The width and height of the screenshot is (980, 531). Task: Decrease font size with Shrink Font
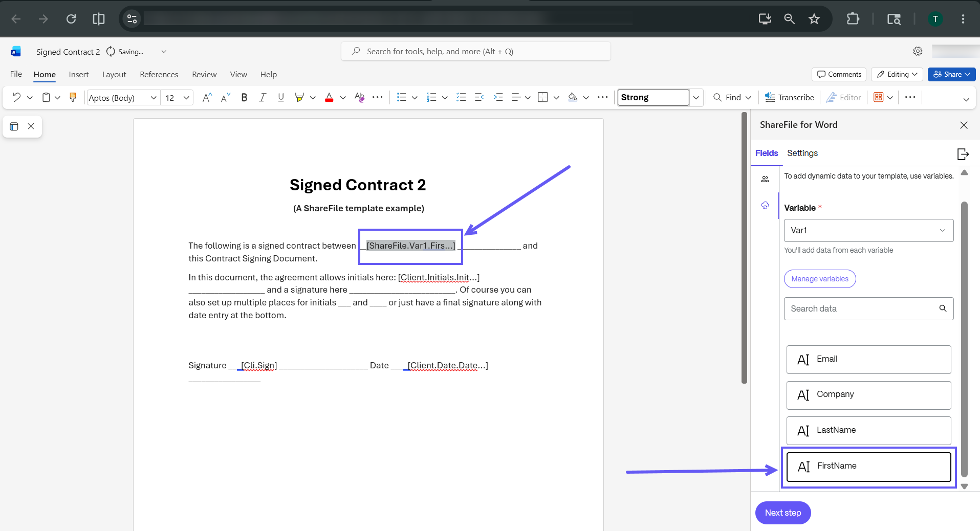[225, 97]
